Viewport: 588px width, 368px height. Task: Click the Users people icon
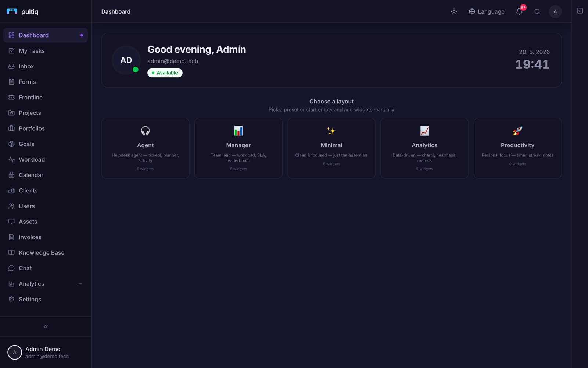click(x=11, y=206)
